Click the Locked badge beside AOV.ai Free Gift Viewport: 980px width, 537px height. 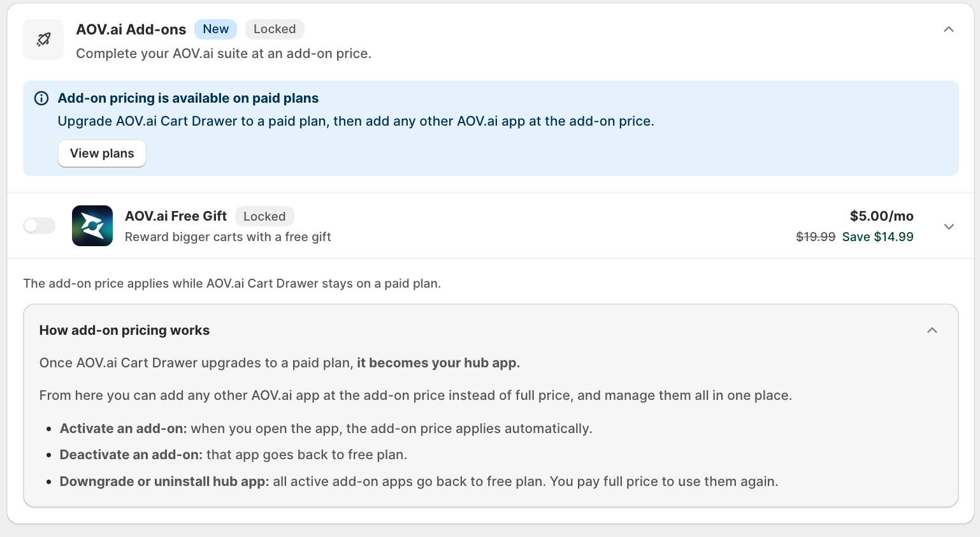click(264, 216)
